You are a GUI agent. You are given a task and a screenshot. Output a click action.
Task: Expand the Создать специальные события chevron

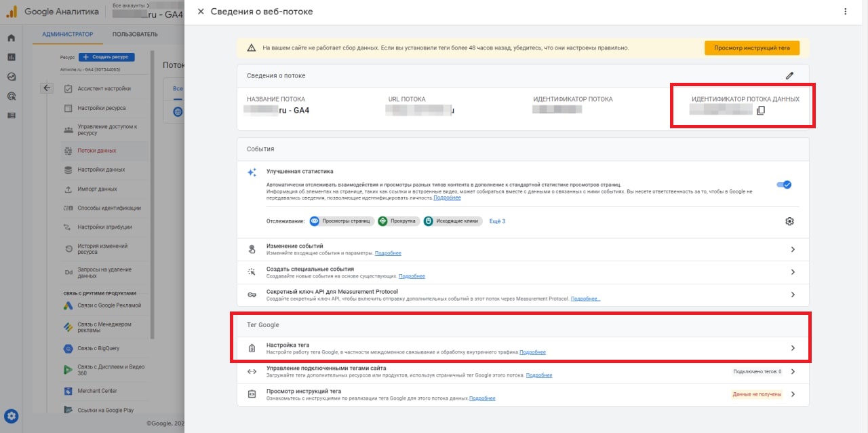tap(793, 272)
